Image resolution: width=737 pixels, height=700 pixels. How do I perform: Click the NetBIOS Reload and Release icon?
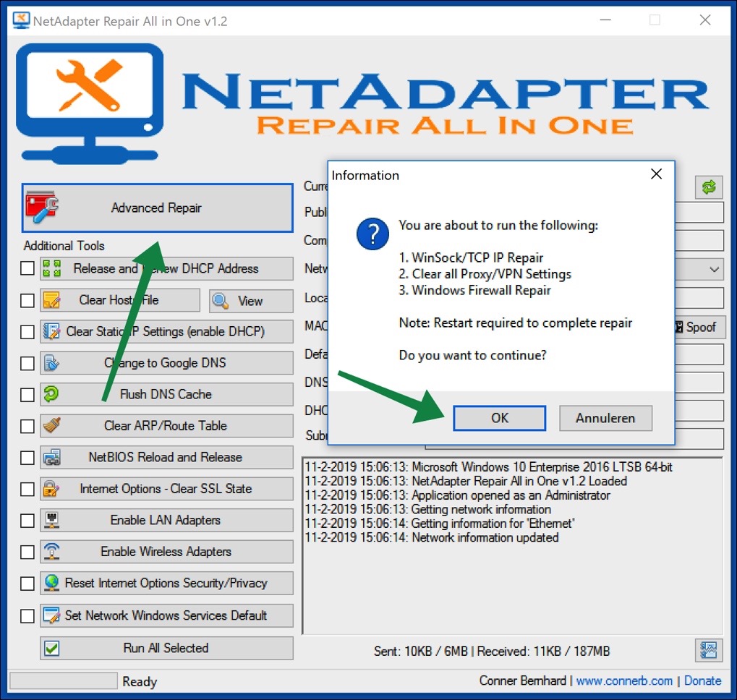click(51, 457)
